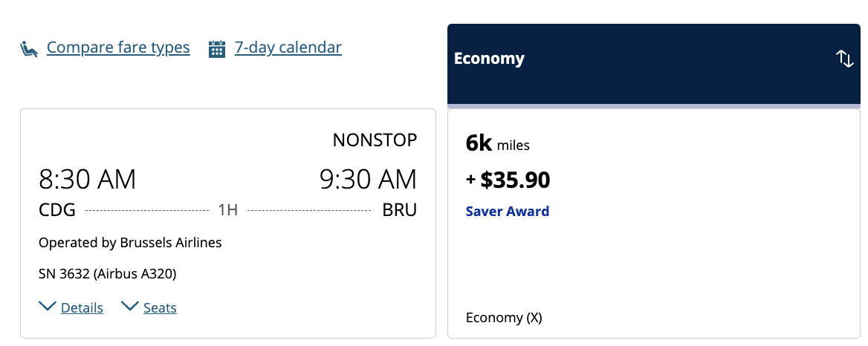Open the Compare fare types link
Image resolution: width=868 pixels, height=346 pixels.
pos(118,48)
